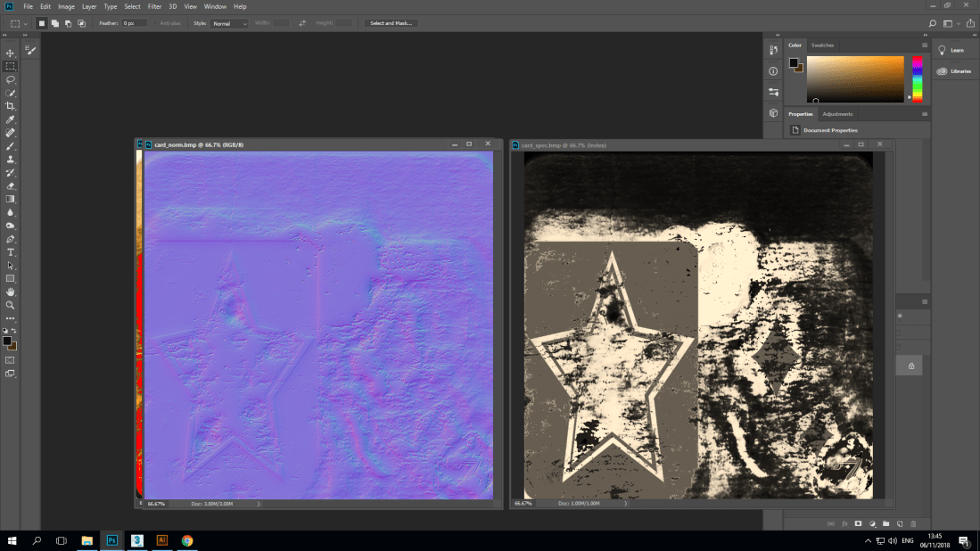Select the Eyedropper tool
Screen dimensions: 980x551
pos(11,119)
